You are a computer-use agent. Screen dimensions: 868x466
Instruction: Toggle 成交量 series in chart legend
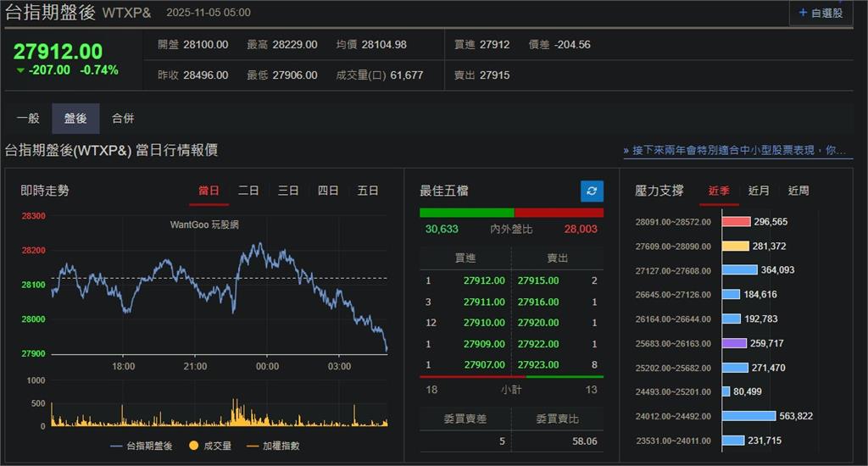tap(210, 446)
